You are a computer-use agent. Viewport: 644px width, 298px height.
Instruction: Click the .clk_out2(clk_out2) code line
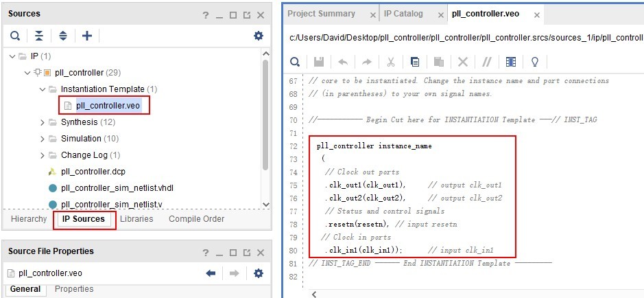pyautogui.click(x=365, y=198)
